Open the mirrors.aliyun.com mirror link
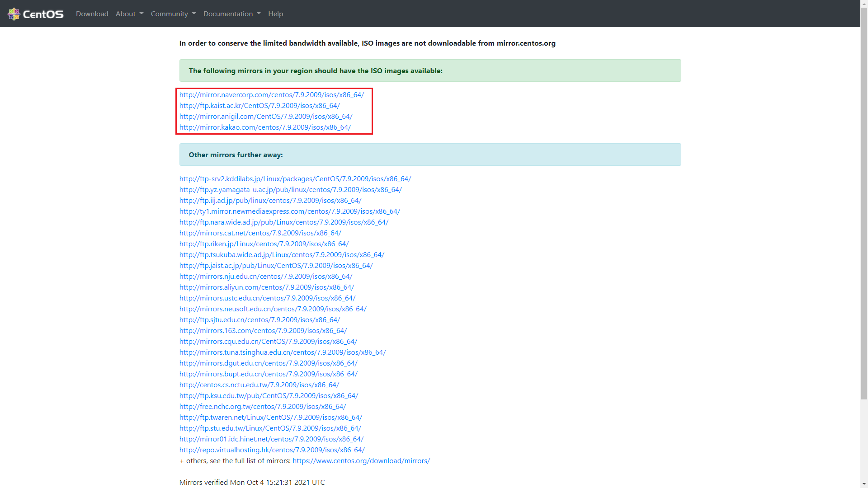This screenshot has width=868, height=488. 266,287
